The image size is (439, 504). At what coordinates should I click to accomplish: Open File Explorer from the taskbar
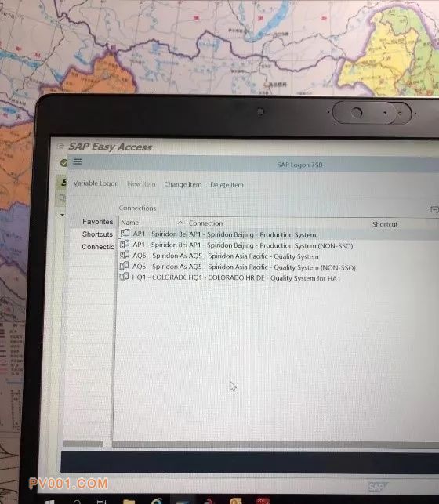pyautogui.click(x=129, y=501)
